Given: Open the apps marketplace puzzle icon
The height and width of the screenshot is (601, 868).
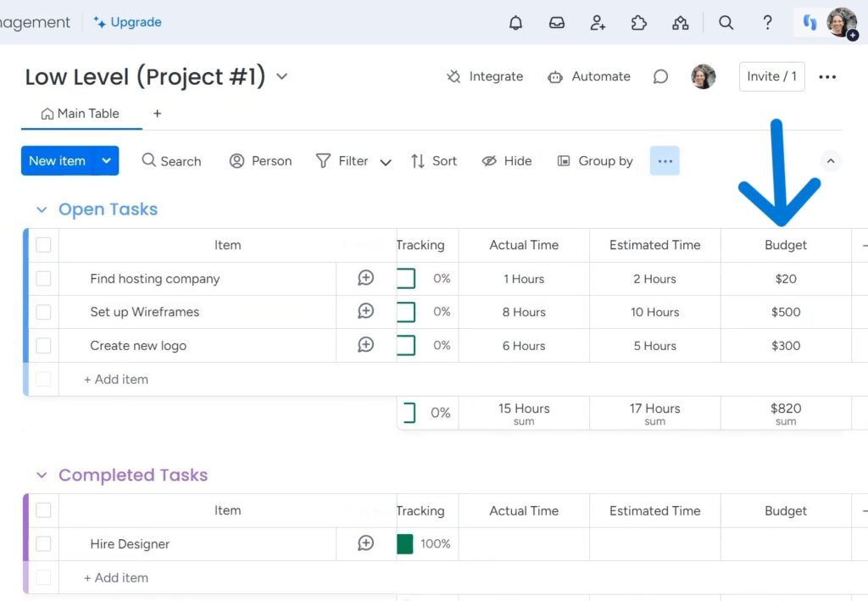Looking at the screenshot, I should coord(639,23).
